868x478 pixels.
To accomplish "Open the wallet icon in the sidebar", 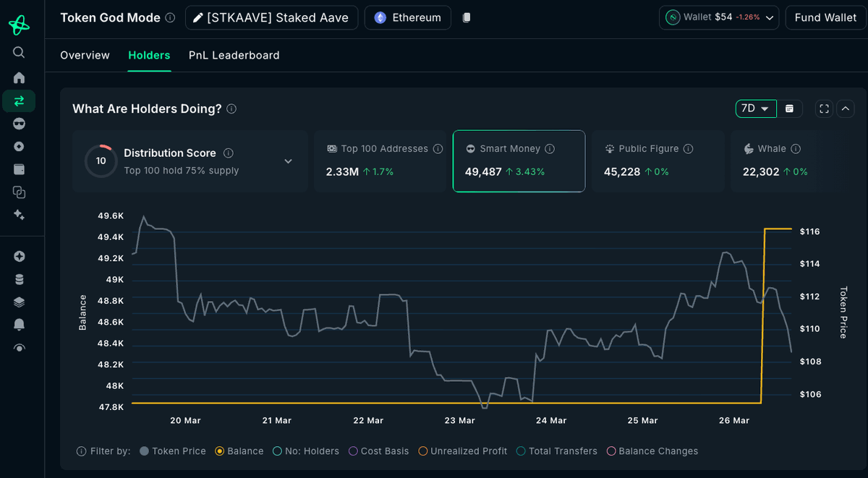I will 19,169.
